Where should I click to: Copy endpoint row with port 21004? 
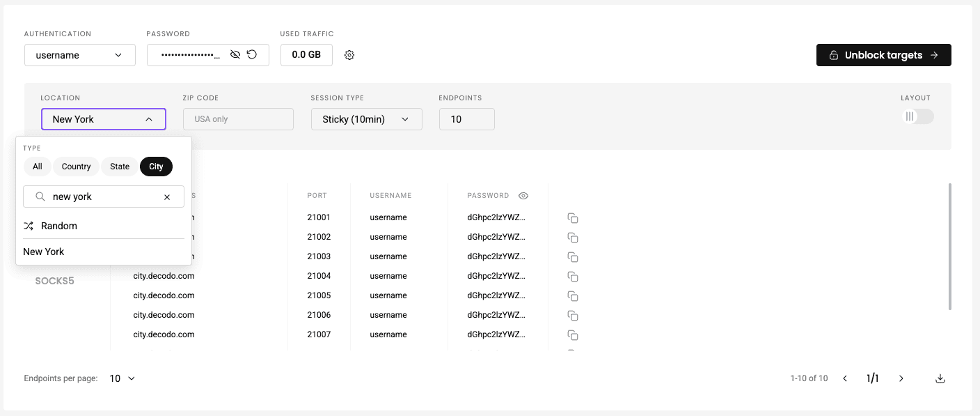[573, 277]
